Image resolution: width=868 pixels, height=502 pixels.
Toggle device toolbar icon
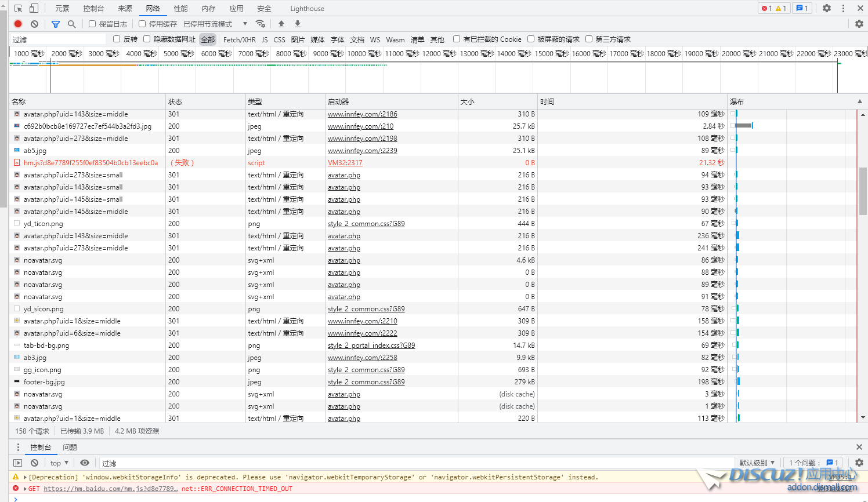click(34, 8)
